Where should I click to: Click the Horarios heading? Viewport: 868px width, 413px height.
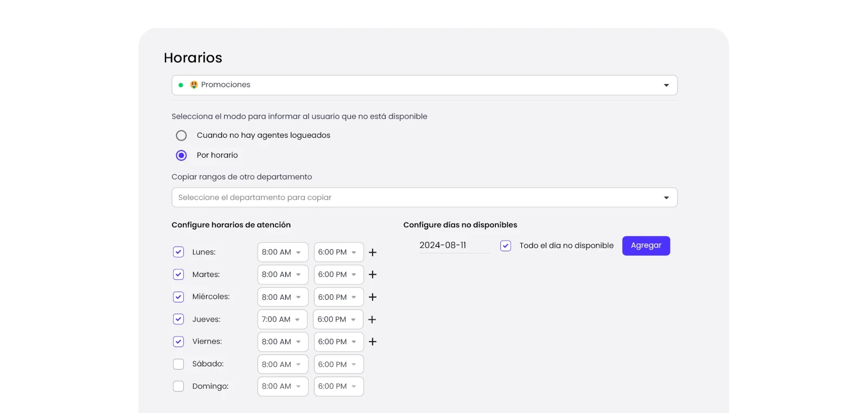pyautogui.click(x=193, y=58)
